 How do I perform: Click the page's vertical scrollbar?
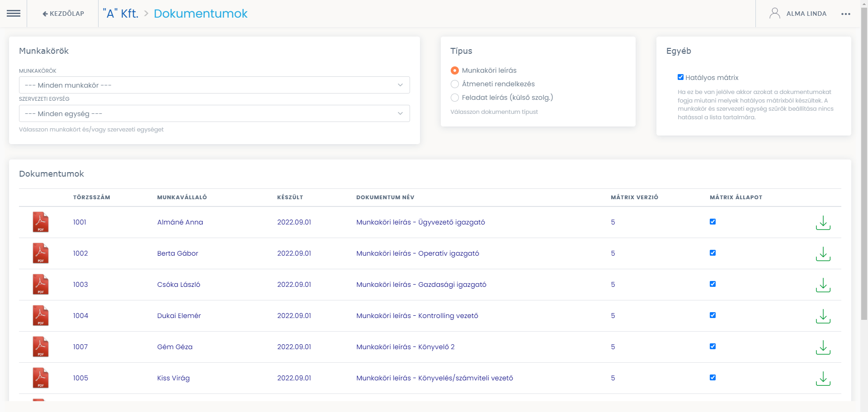pos(864,181)
